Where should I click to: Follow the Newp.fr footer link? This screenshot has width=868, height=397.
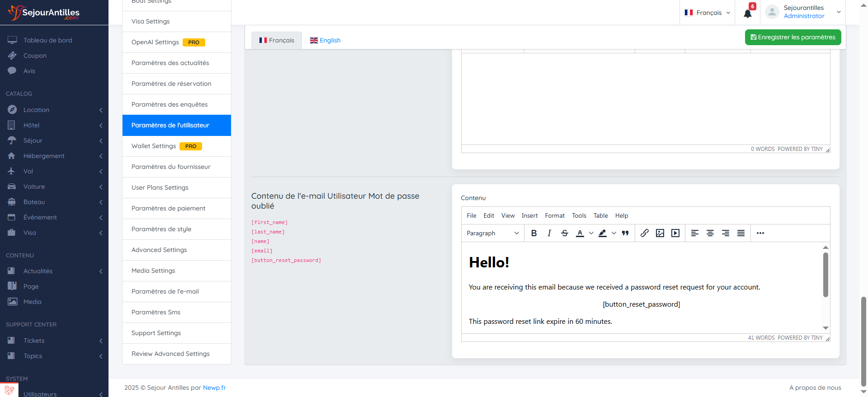click(214, 388)
